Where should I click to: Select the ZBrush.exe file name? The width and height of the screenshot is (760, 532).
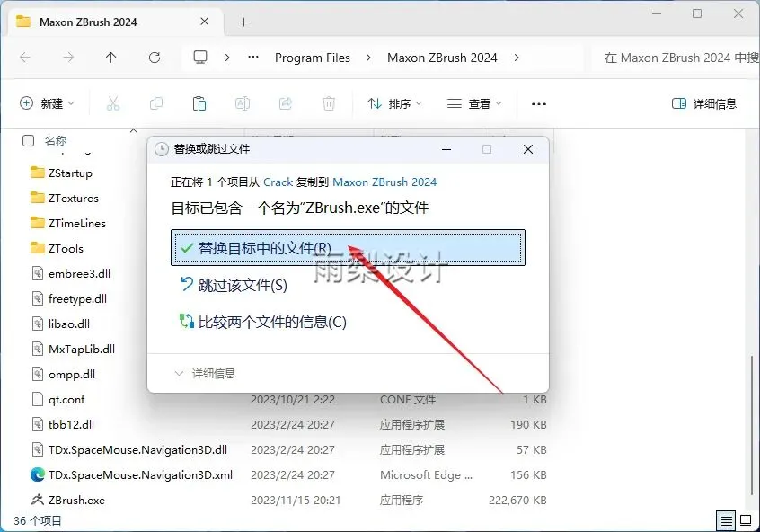click(76, 500)
